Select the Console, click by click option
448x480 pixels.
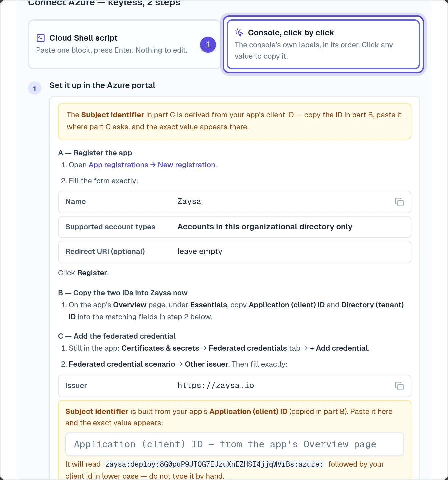323,44
